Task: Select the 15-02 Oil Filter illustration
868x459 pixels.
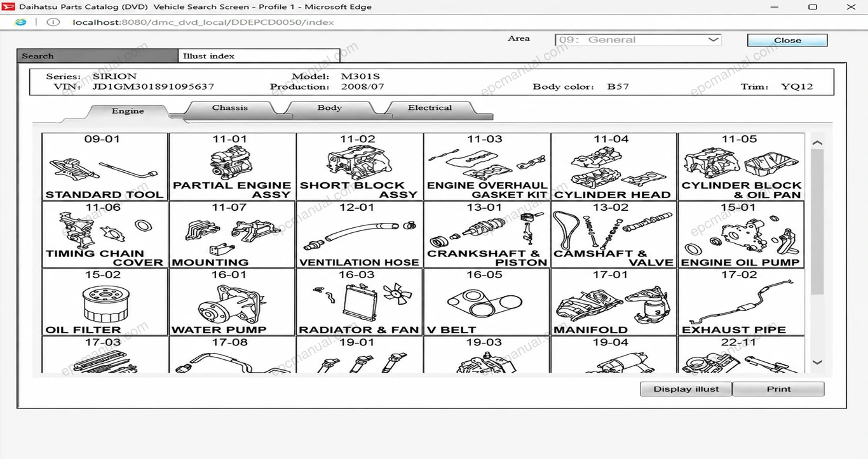Action: tap(105, 302)
